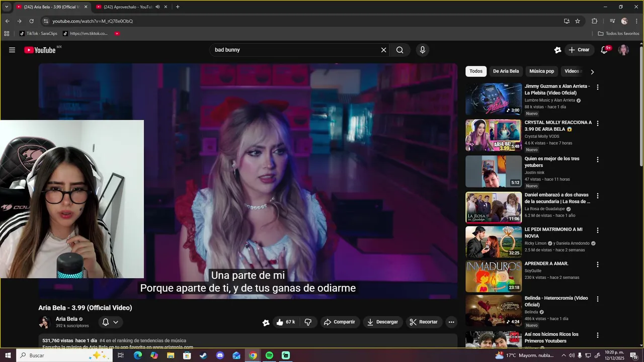Select the 'Música pop' filter chip
Viewport: 644px width, 362px height.
(541, 71)
